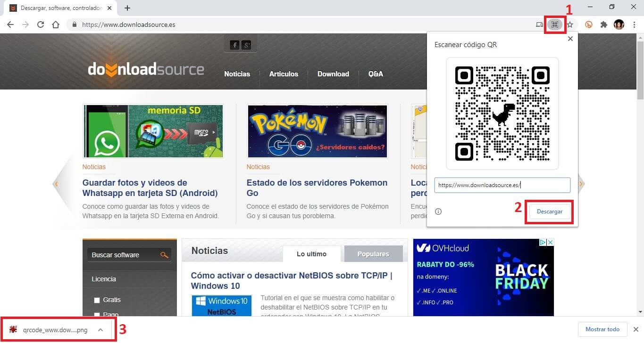Expand the downloaded file options chevron
Screen dimensions: 644x343
(x=100, y=330)
